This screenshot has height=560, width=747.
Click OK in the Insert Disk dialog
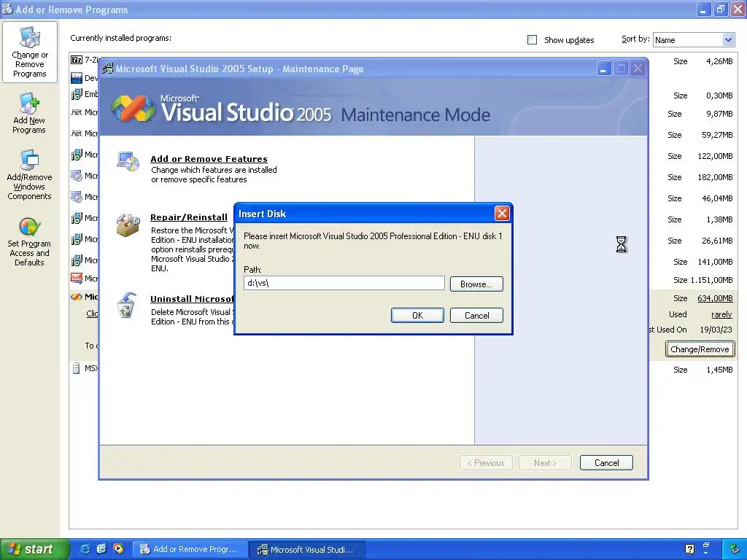(417, 315)
